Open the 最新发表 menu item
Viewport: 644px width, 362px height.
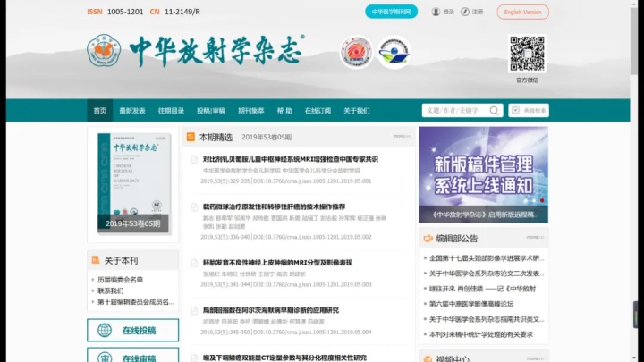132,111
